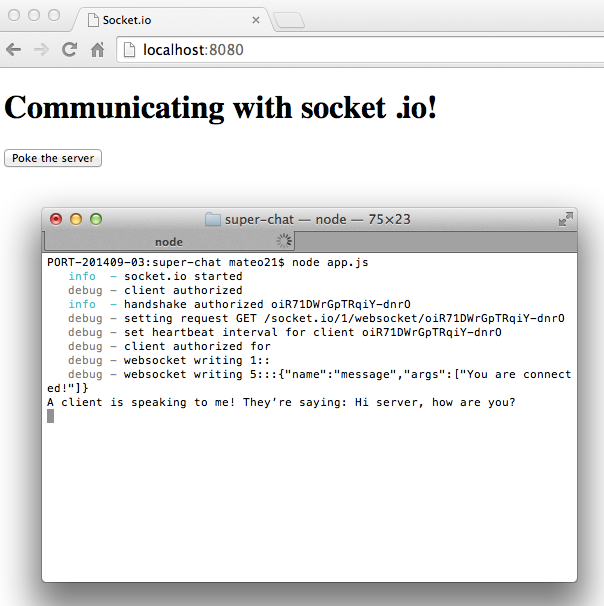Enter fullscreen in super-chat terminal window

pyautogui.click(x=566, y=219)
